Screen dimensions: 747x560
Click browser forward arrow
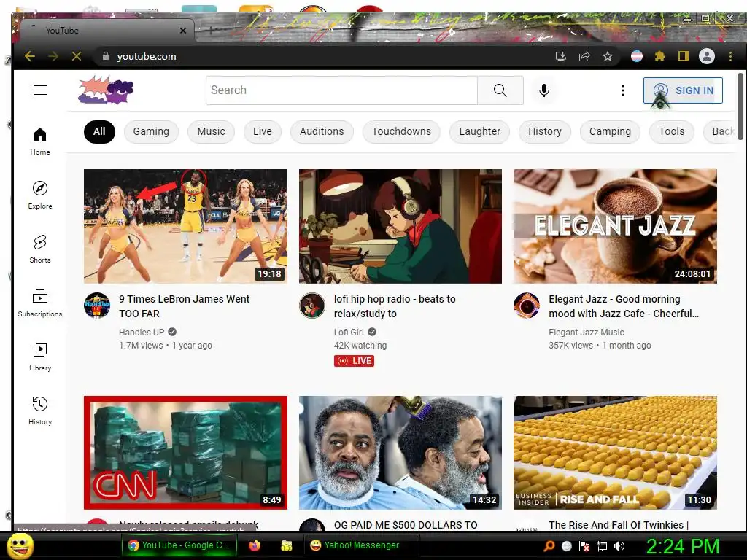click(53, 56)
